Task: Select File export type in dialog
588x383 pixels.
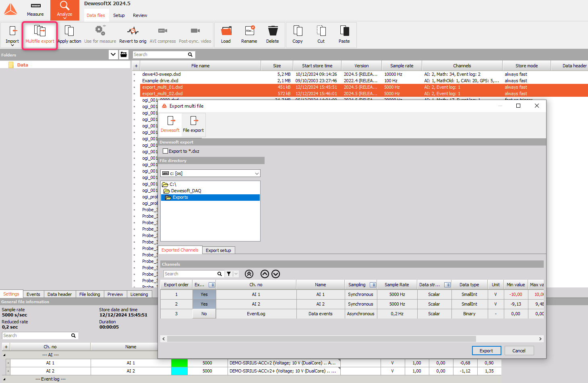Action: point(193,124)
